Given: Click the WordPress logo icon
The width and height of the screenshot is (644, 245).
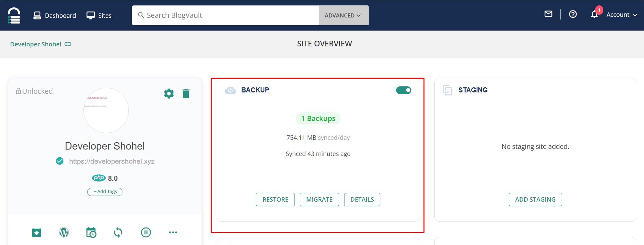Looking at the screenshot, I should click(x=64, y=232).
